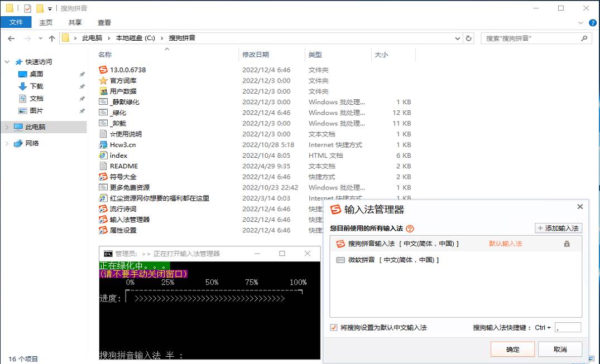Expand the ribbon with the chevron

pos(580,22)
